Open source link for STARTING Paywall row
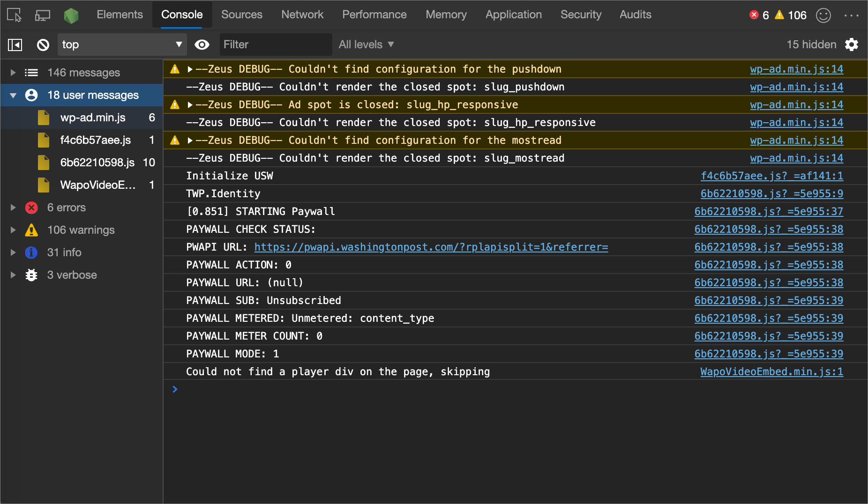The image size is (868, 504). (769, 212)
